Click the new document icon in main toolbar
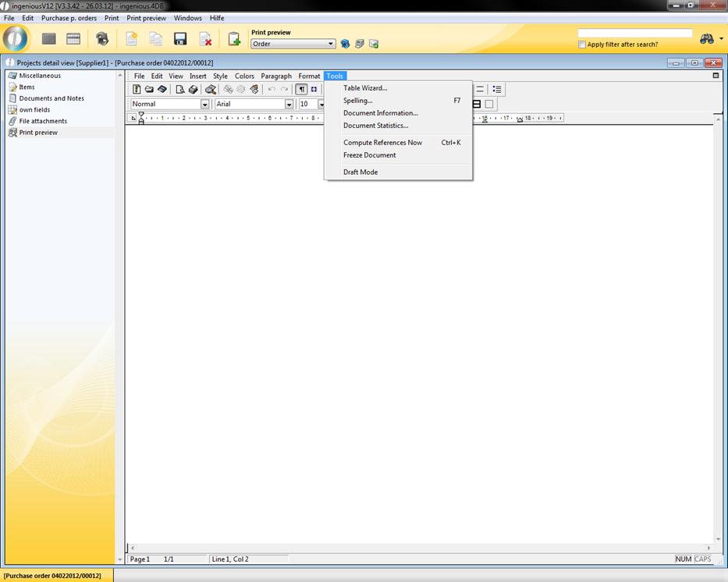728x582 pixels. tap(131, 39)
